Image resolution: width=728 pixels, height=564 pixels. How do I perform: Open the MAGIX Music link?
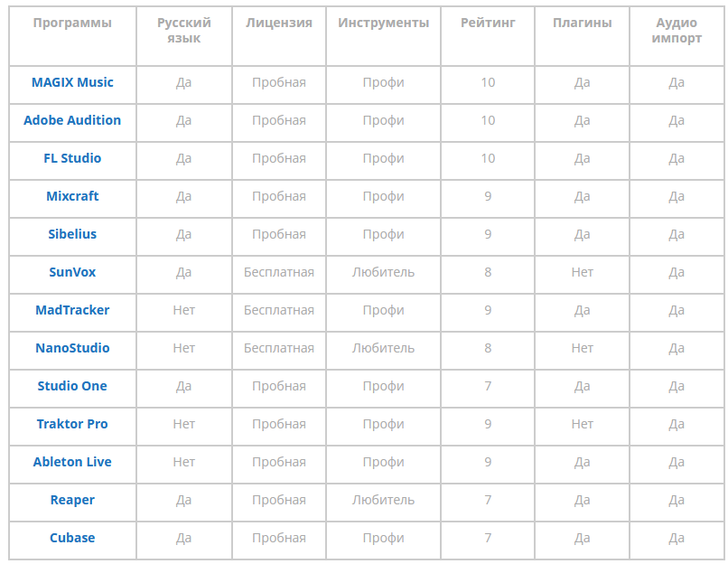click(x=72, y=82)
